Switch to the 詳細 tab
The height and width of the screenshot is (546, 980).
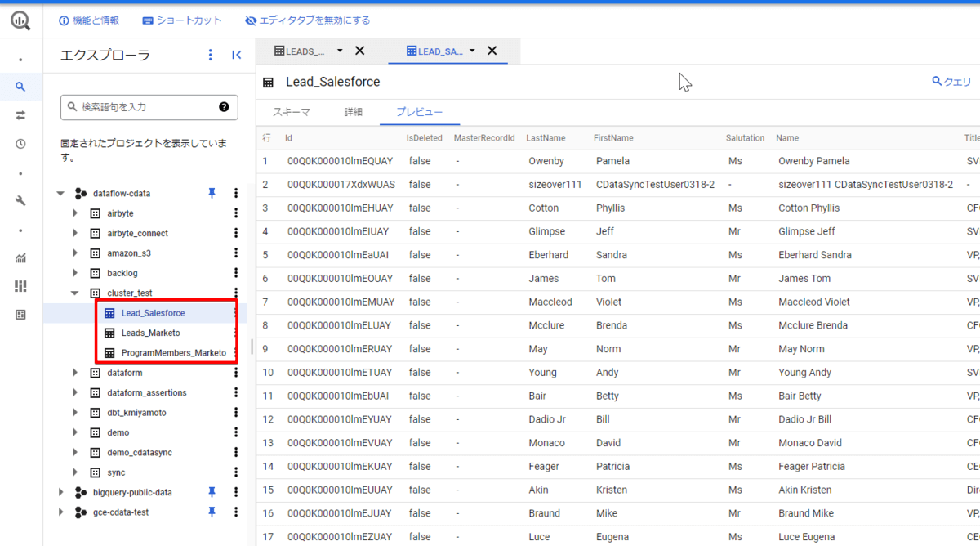[x=353, y=112]
